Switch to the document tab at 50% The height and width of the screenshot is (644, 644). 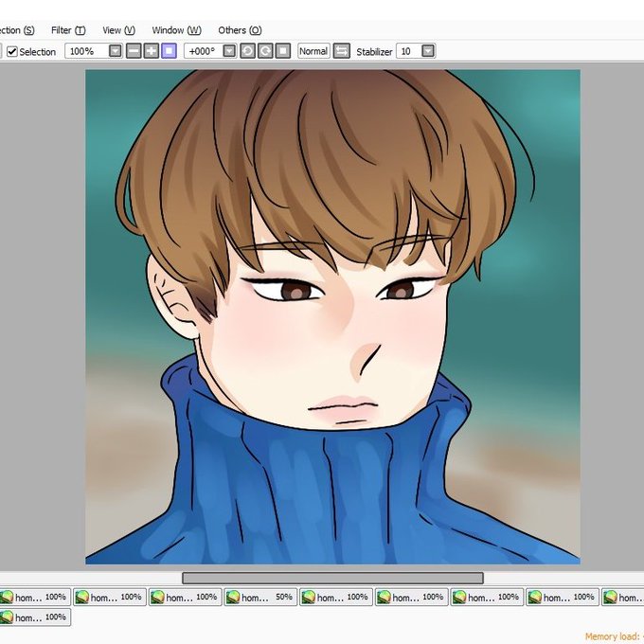260,598
